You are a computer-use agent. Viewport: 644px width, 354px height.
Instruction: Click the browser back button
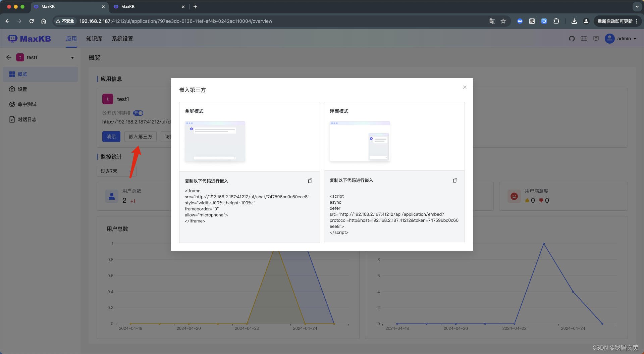tap(7, 21)
